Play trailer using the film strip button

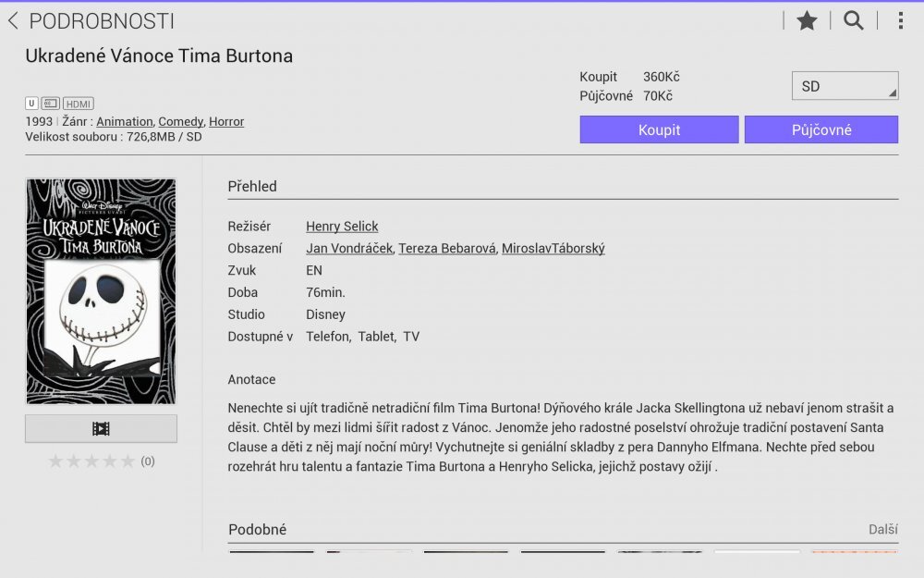click(101, 428)
